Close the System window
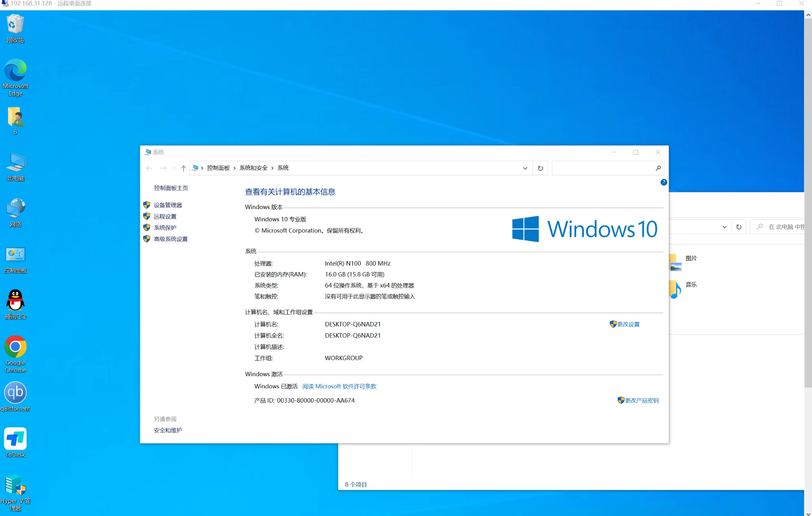This screenshot has width=812, height=516. [x=658, y=152]
